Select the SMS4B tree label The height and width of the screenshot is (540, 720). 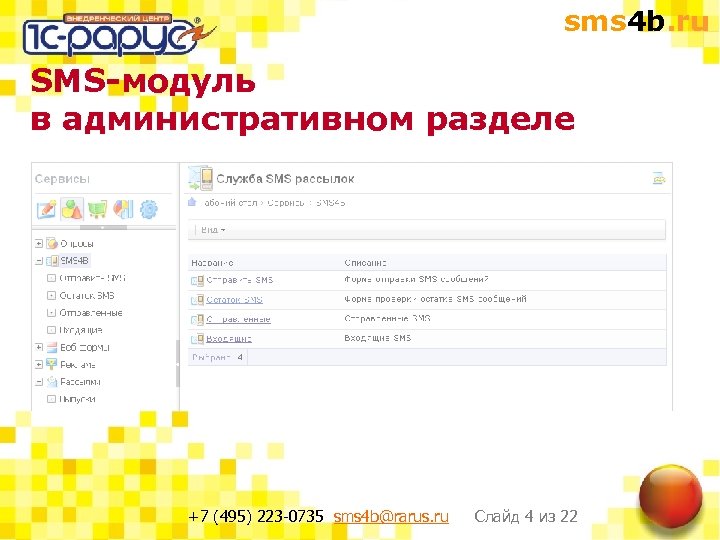pos(74,261)
